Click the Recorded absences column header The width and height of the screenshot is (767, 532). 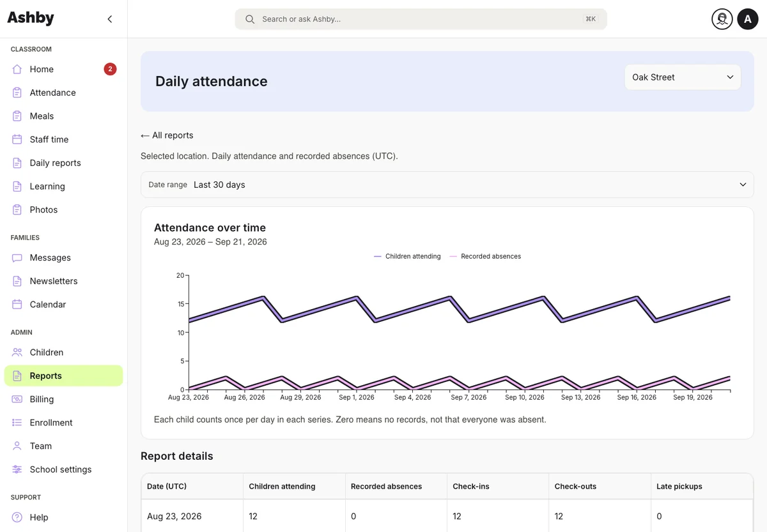tap(396, 487)
